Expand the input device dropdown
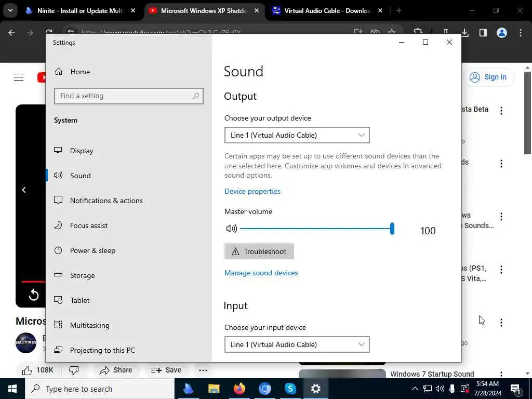Image resolution: width=532 pixels, height=399 pixels. (297, 344)
